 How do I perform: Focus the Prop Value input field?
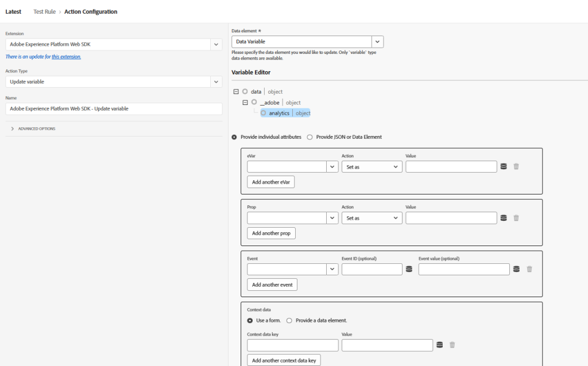(451, 218)
